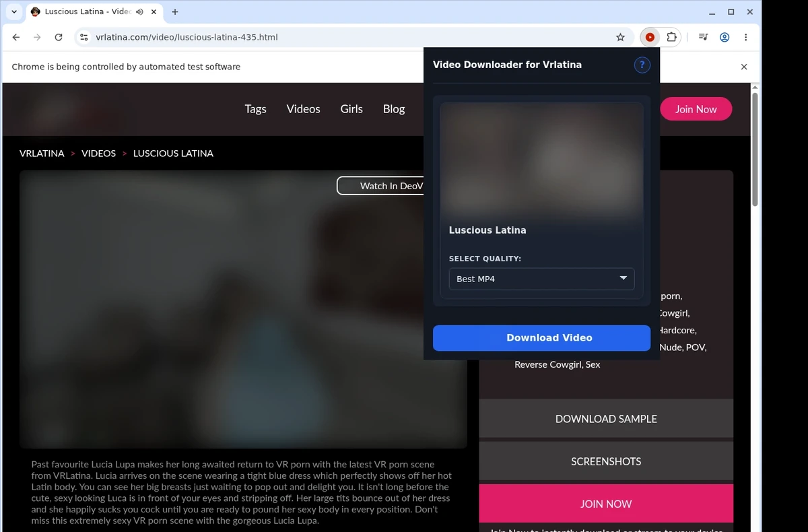Screen dimensions: 808x532
Task: Open the Tags menu item
Action: click(255, 109)
